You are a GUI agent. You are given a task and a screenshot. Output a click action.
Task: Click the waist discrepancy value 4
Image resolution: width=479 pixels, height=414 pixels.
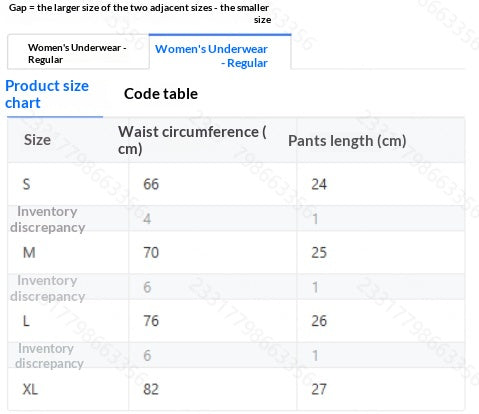coord(147,219)
